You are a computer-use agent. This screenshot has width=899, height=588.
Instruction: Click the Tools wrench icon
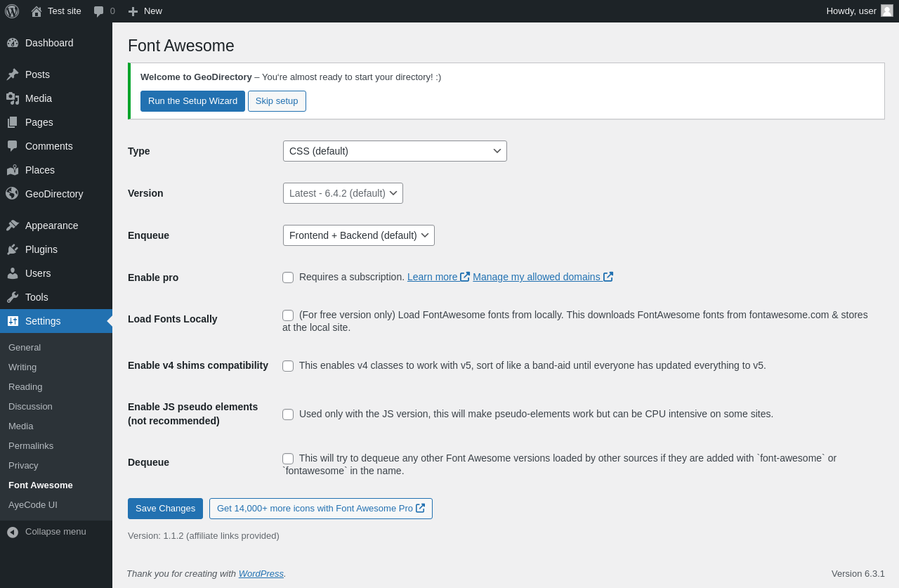click(x=13, y=297)
